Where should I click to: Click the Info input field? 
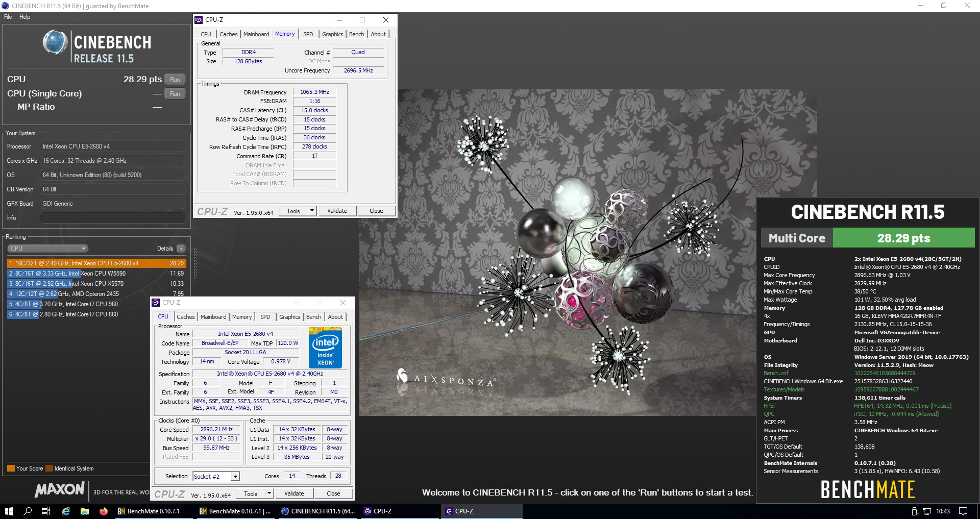[112, 218]
